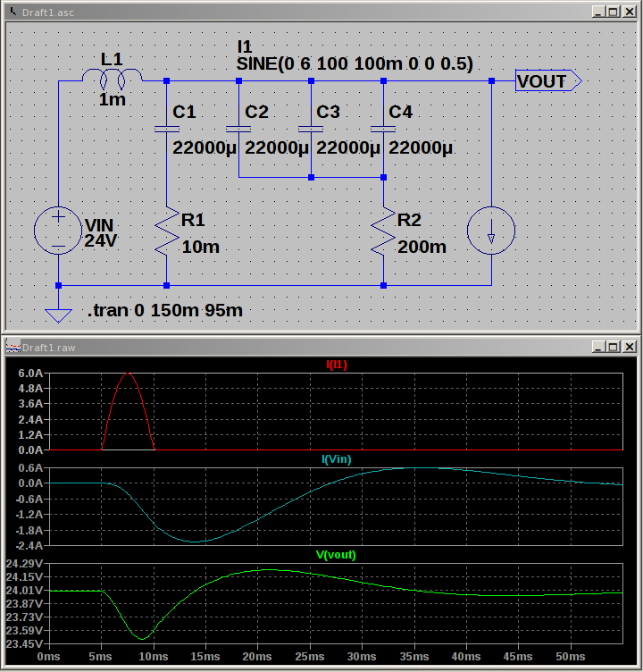This screenshot has height=672, width=643.
Task: Close the Draft1.asc schematic window
Action: click(x=630, y=12)
